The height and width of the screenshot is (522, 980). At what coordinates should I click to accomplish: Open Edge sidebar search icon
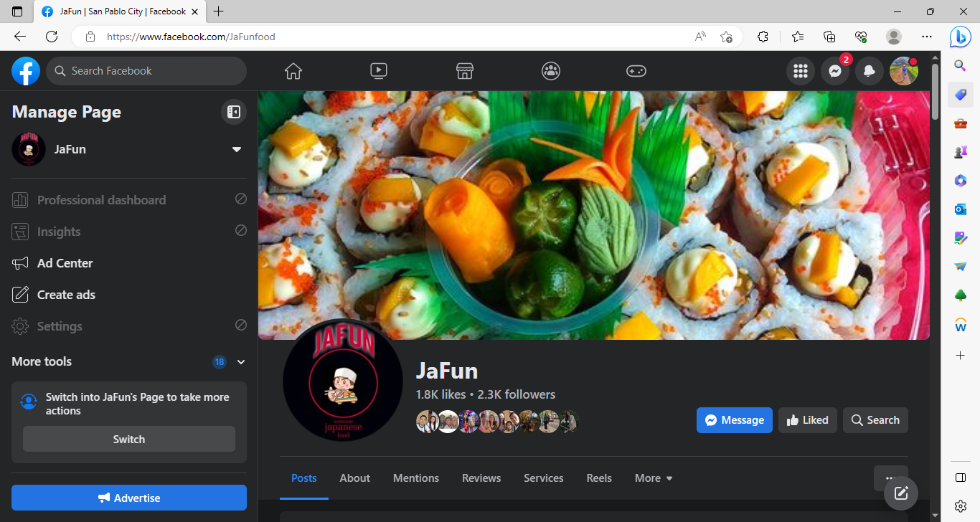point(961,66)
